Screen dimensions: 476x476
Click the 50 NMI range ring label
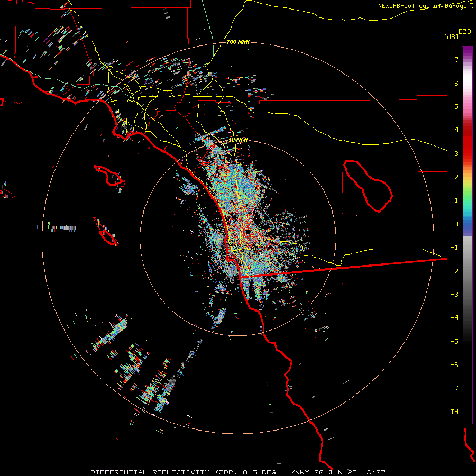238,140
